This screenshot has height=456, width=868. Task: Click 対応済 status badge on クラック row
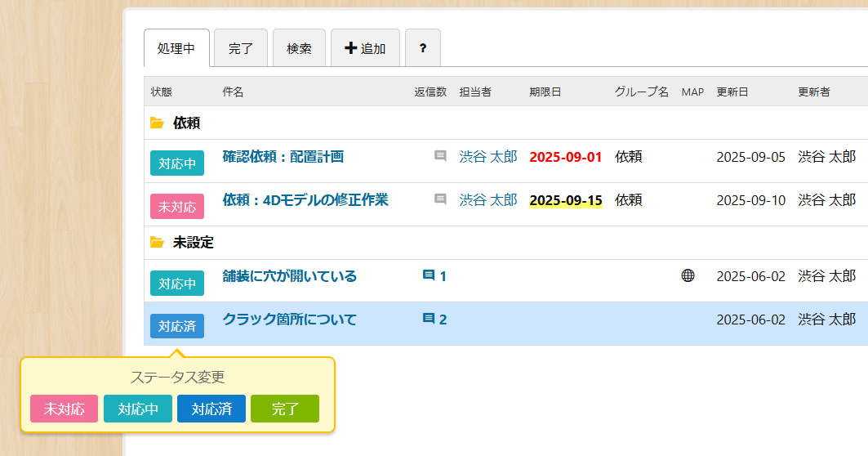coord(177,326)
